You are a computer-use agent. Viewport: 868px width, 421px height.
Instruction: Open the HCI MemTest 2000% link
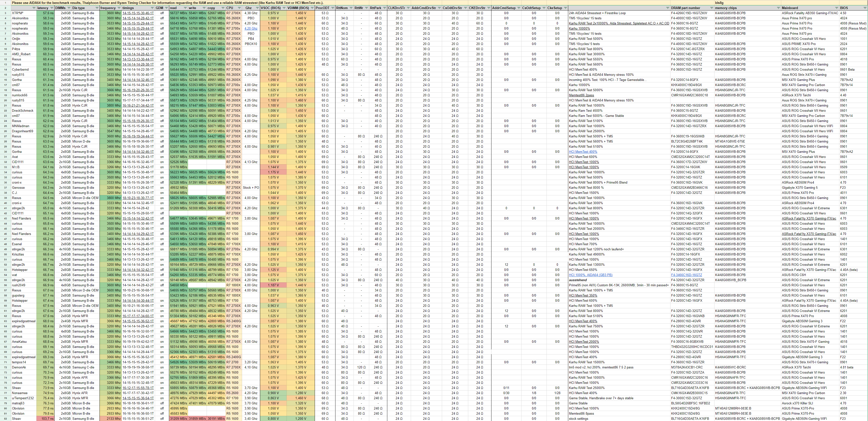pyautogui.click(x=584, y=342)
